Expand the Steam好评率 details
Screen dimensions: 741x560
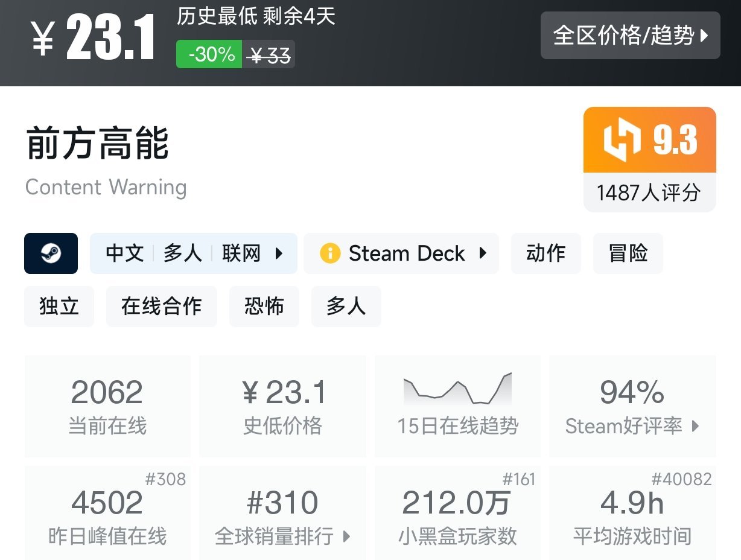pos(632,427)
